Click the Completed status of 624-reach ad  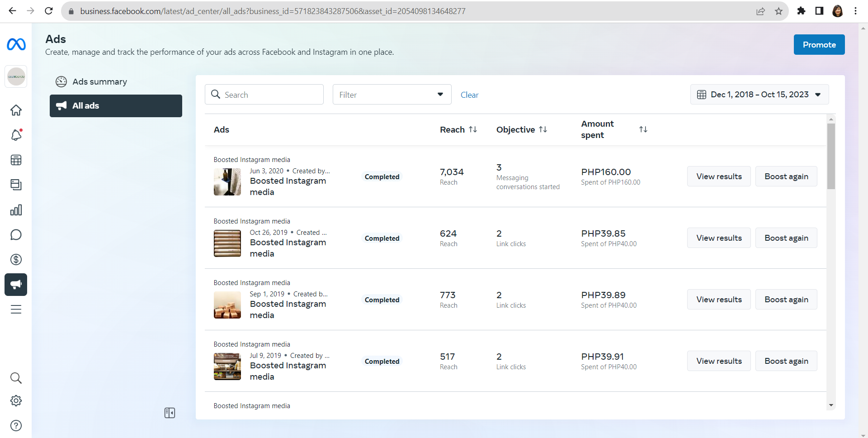[x=382, y=238]
